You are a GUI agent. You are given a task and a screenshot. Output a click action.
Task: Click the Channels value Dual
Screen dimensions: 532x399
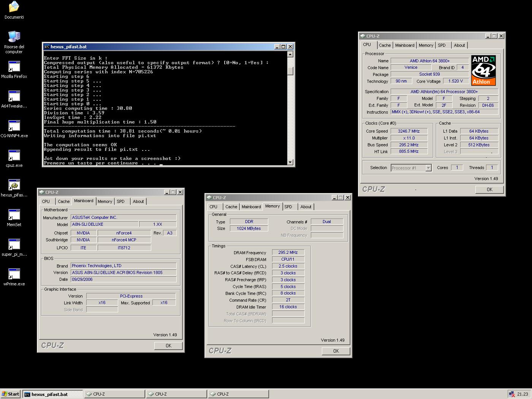(x=327, y=222)
